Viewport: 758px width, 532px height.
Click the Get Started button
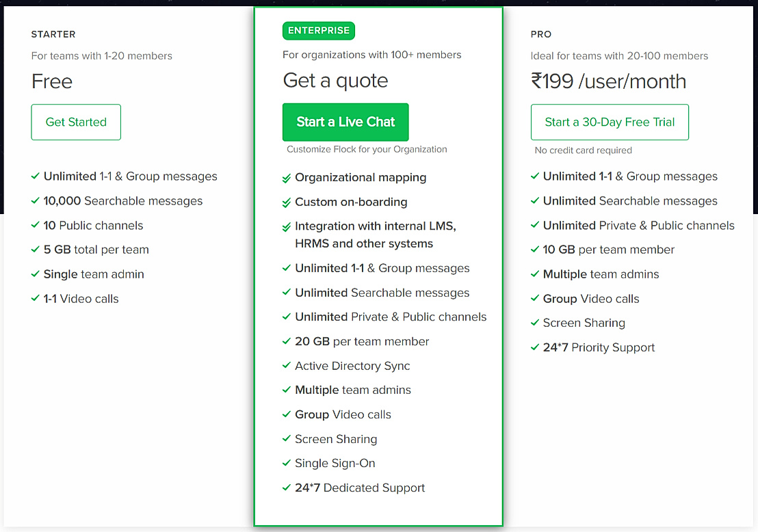[x=76, y=122]
